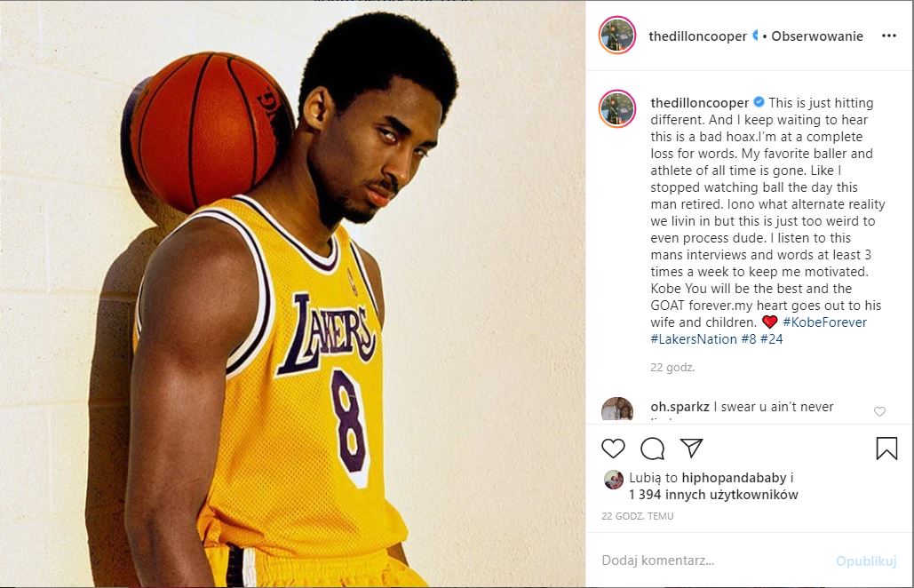Open thedilloncooper username in the header

pyautogui.click(x=697, y=36)
